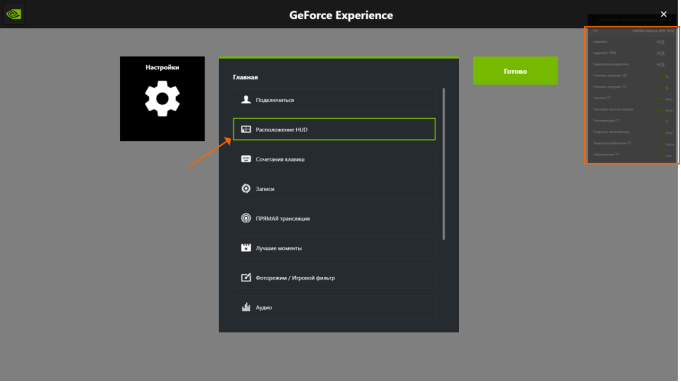Viewport: 681px width, 382px height.
Task: Click the Лучшие моменты clapboard icon
Action: tap(246, 247)
